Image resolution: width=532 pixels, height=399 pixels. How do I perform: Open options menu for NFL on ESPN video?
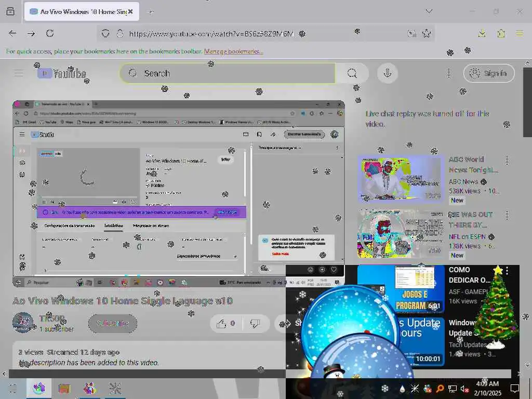507,215
